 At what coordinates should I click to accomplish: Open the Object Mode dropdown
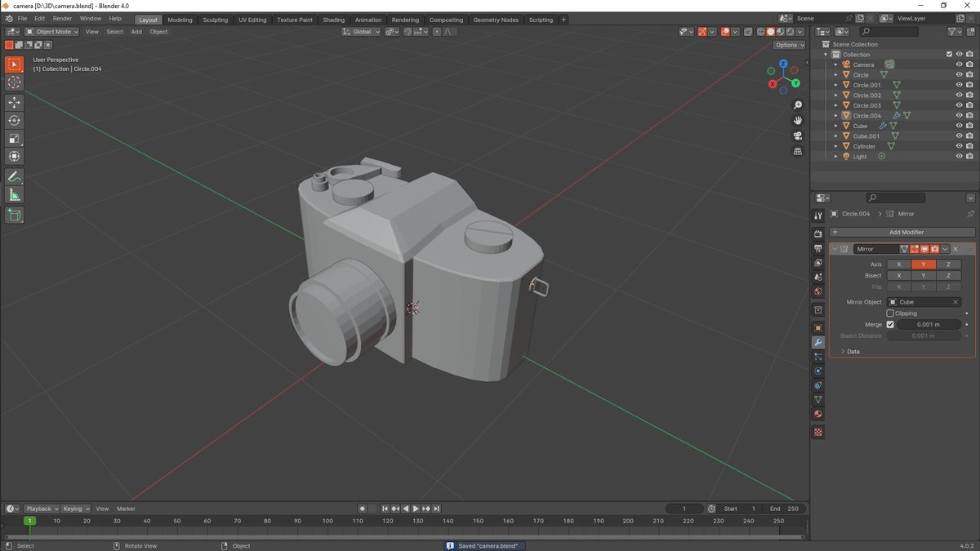coord(51,32)
